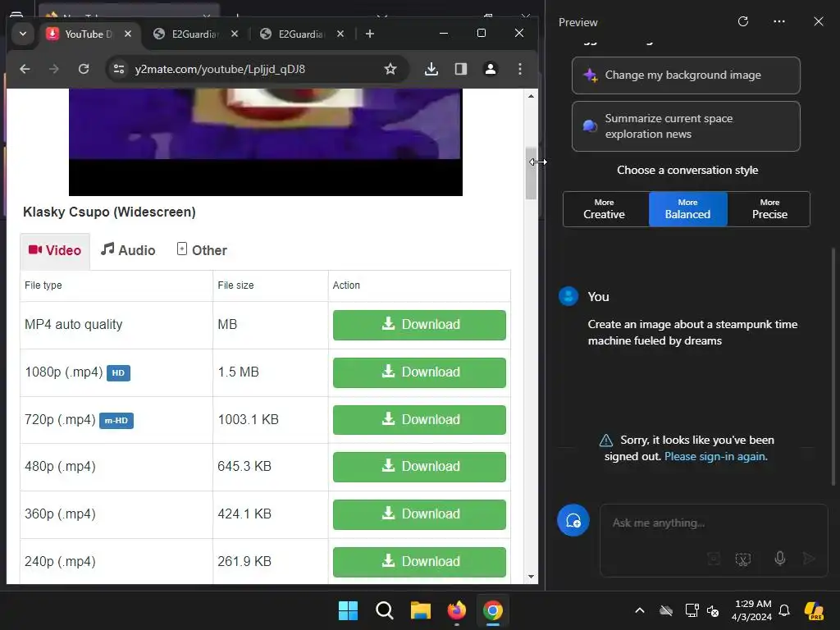Image resolution: width=840 pixels, height=630 pixels.
Task: Open Firefox from the taskbar
Action: pyautogui.click(x=456, y=610)
